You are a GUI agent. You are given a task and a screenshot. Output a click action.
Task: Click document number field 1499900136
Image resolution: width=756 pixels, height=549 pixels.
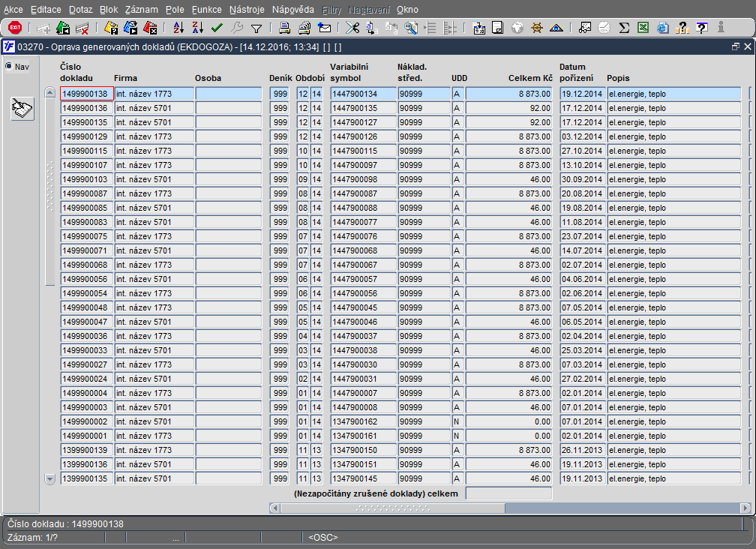[87, 108]
